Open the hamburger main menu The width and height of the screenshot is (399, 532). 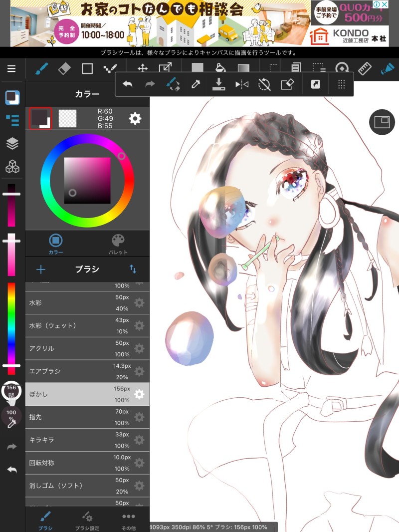pyautogui.click(x=11, y=69)
